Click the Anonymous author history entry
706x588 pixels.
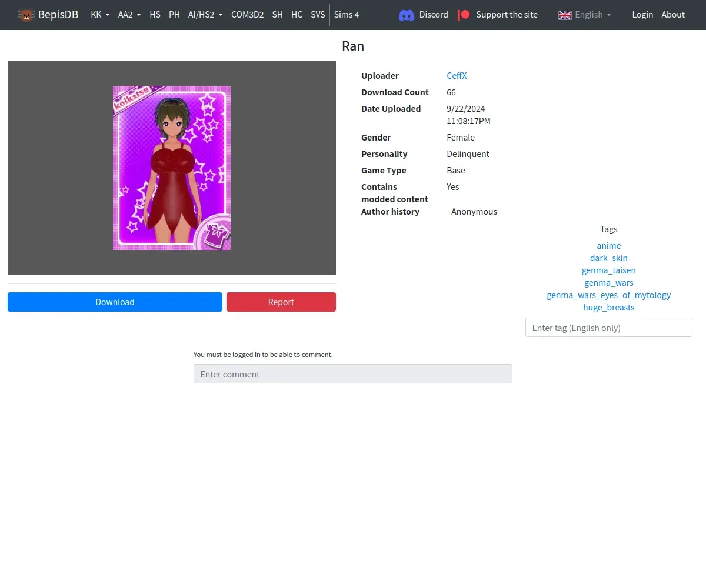(472, 212)
